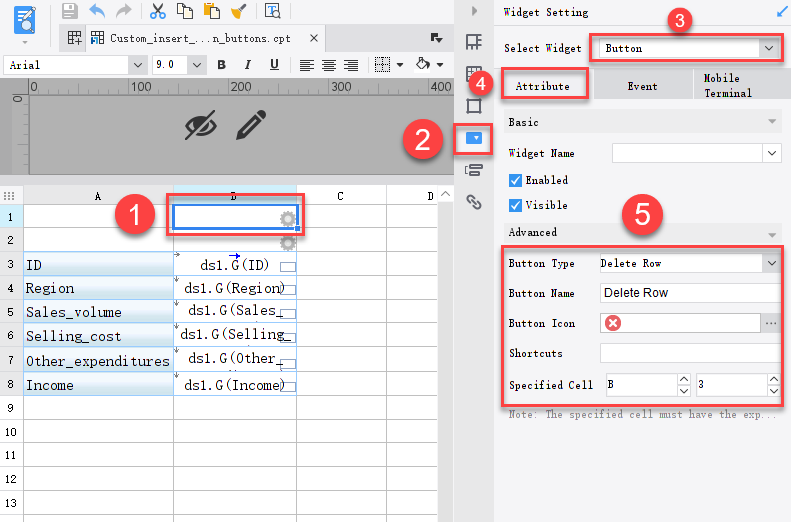Cut selection with scissors icon
The image size is (791, 522).
[158, 11]
